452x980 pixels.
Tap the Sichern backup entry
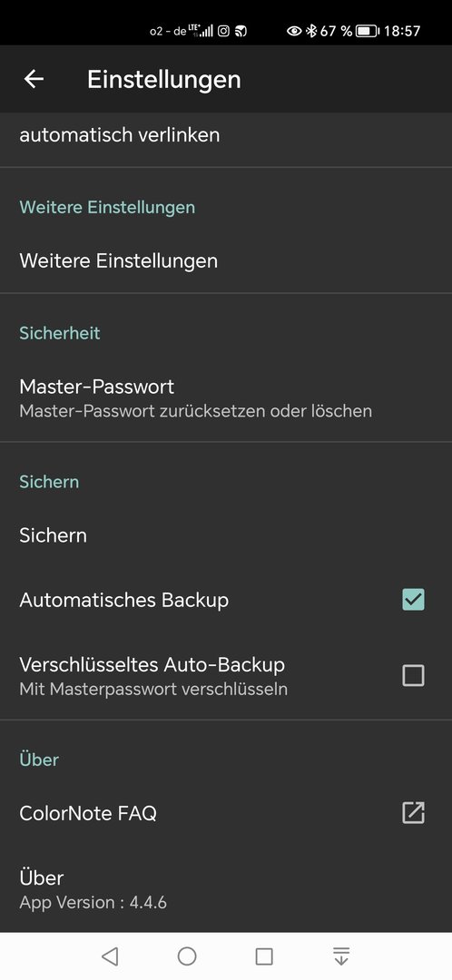click(x=226, y=535)
